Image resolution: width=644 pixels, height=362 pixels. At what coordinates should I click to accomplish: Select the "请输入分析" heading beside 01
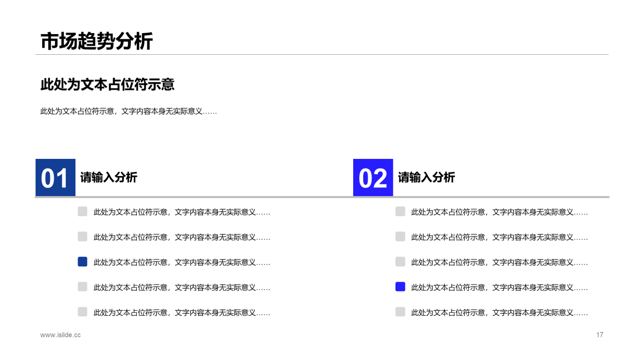(x=109, y=177)
